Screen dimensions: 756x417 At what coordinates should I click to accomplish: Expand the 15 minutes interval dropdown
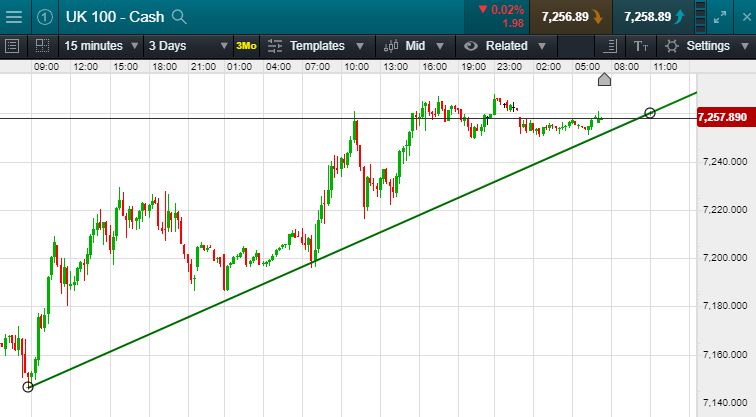pyautogui.click(x=100, y=46)
